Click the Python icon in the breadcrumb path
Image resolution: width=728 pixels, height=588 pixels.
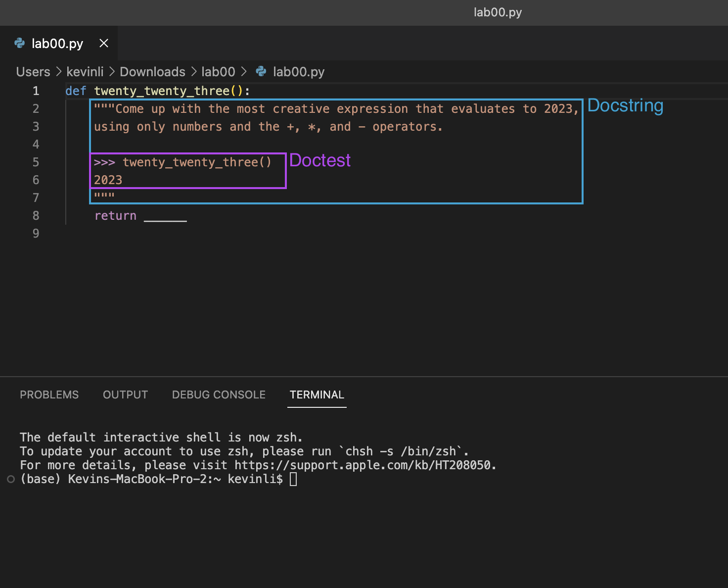tap(261, 72)
